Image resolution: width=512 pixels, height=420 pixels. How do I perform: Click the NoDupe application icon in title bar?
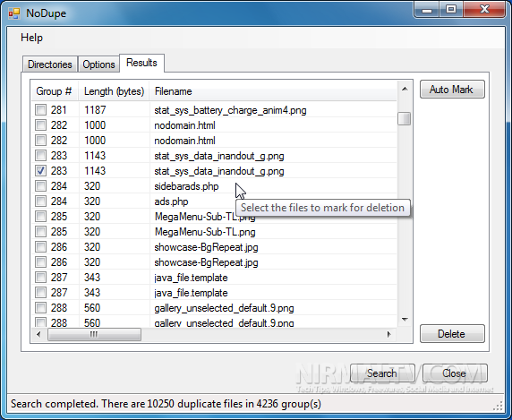coord(14,13)
